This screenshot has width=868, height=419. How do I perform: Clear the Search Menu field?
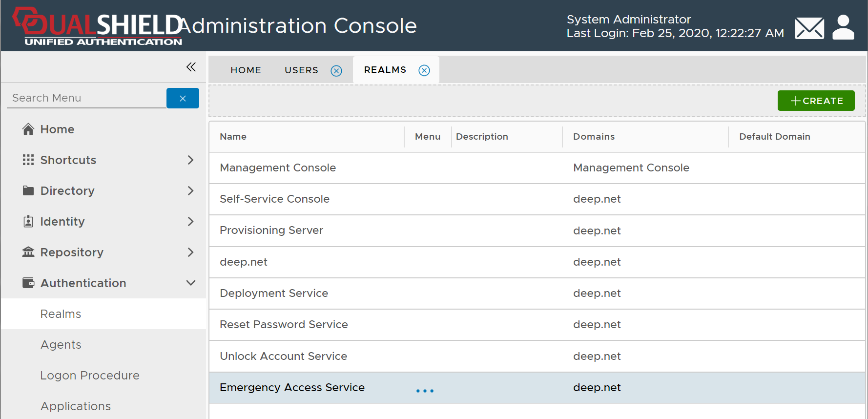tap(183, 98)
